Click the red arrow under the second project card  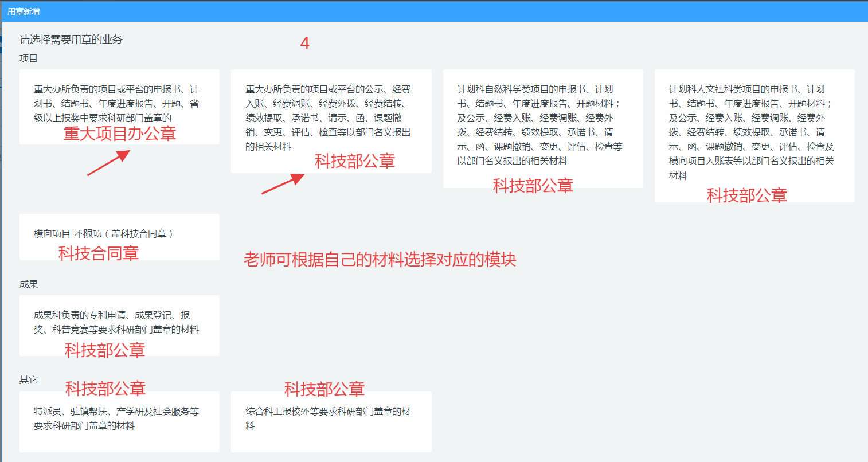click(283, 184)
